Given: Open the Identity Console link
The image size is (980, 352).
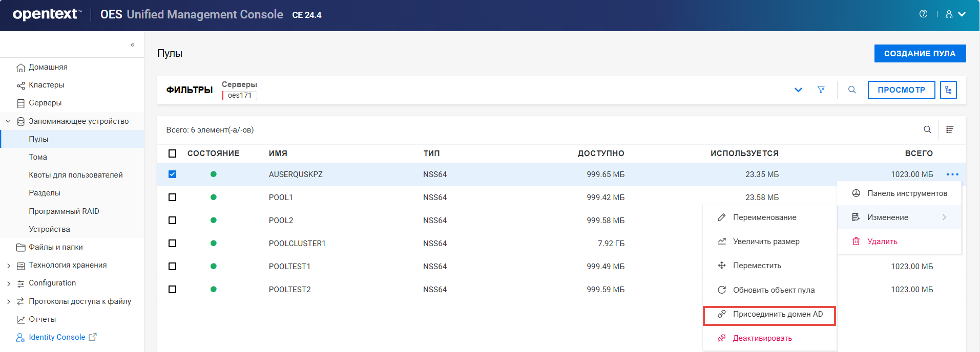Looking at the screenshot, I should click(57, 337).
